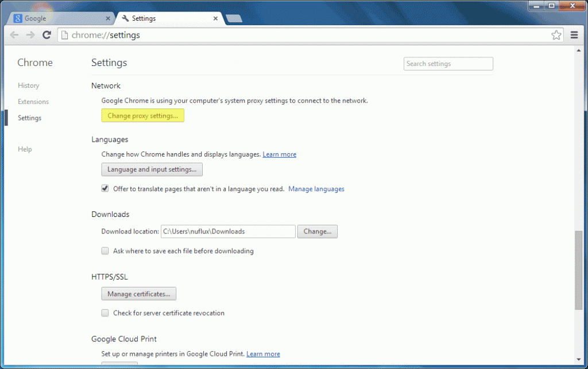Click the Download location path field
This screenshot has height=369, width=588.
coord(228,231)
